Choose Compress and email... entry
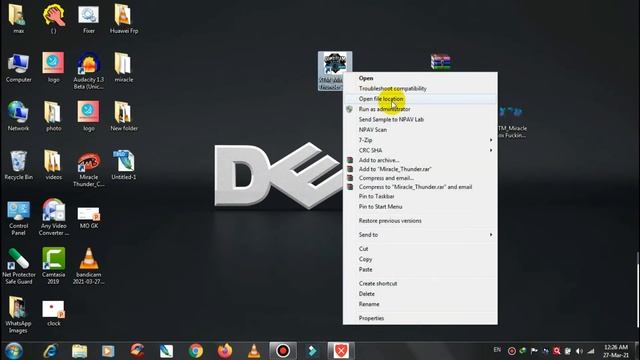The height and width of the screenshot is (360, 640). [420, 178]
